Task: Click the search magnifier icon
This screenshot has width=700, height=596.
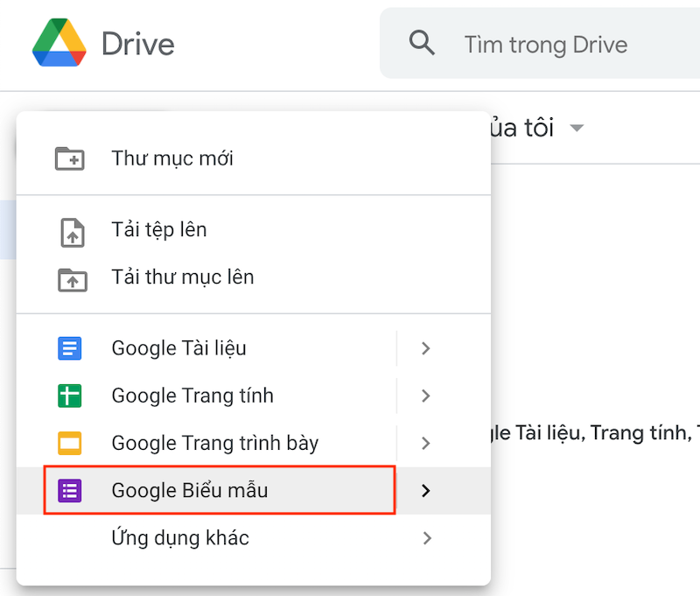Action: click(422, 42)
